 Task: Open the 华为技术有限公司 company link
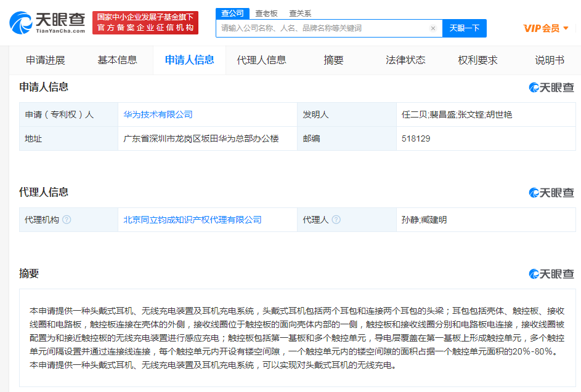tap(158, 114)
